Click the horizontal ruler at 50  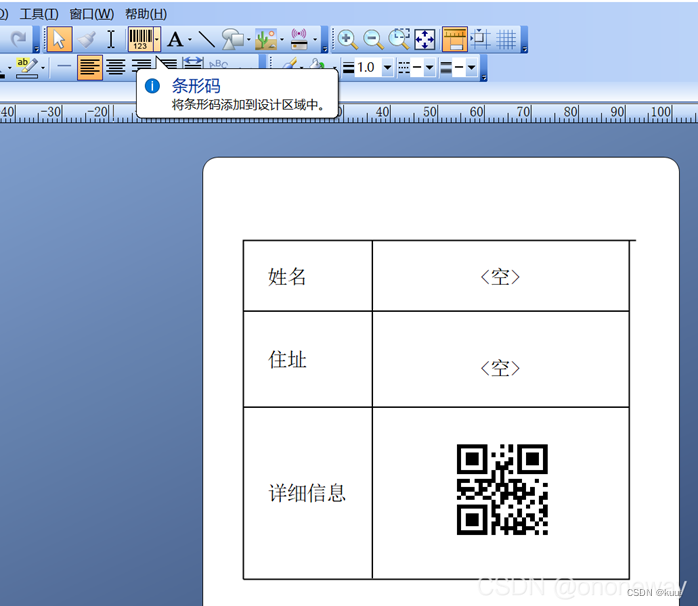(430, 111)
